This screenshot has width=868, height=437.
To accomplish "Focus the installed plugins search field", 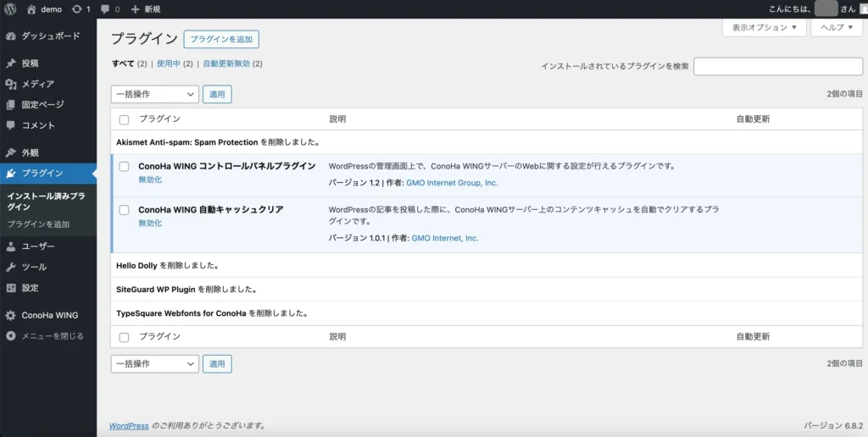I will (x=778, y=66).
